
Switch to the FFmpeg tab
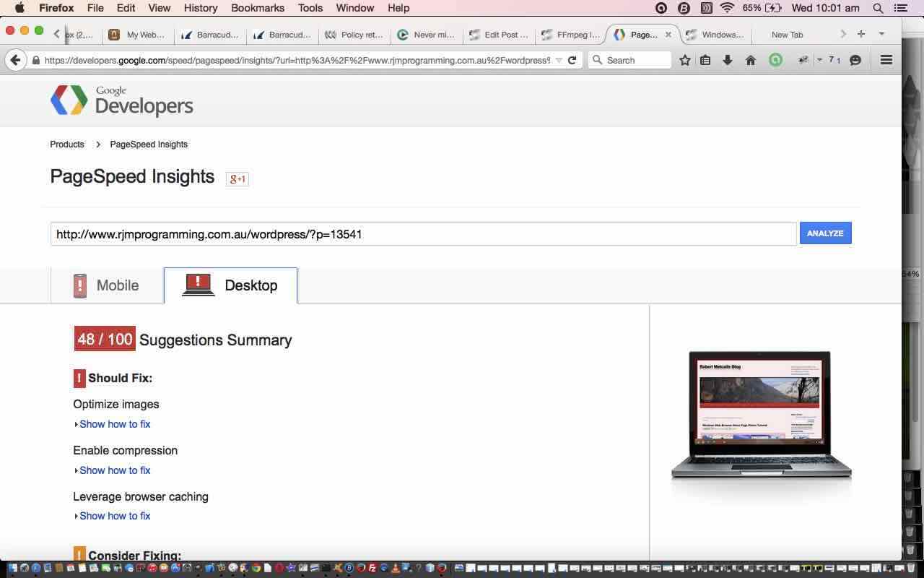pos(571,34)
